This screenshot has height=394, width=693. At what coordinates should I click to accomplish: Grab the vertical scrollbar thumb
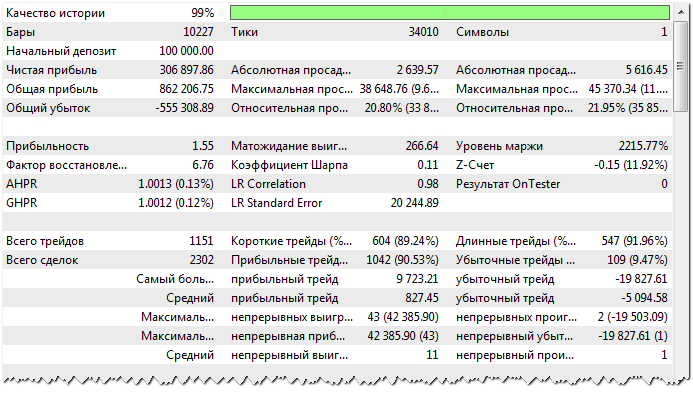pyautogui.click(x=681, y=66)
